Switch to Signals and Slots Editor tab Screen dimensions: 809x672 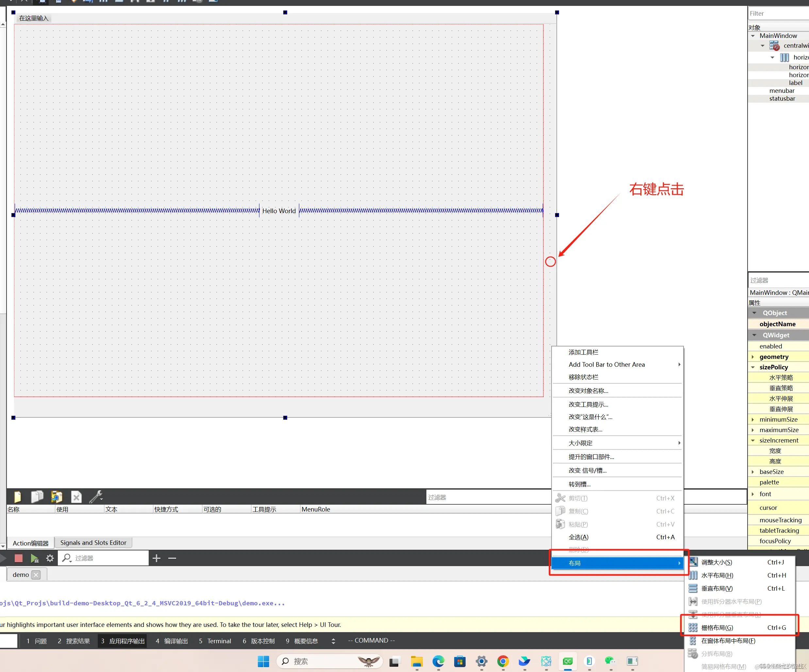(x=93, y=543)
